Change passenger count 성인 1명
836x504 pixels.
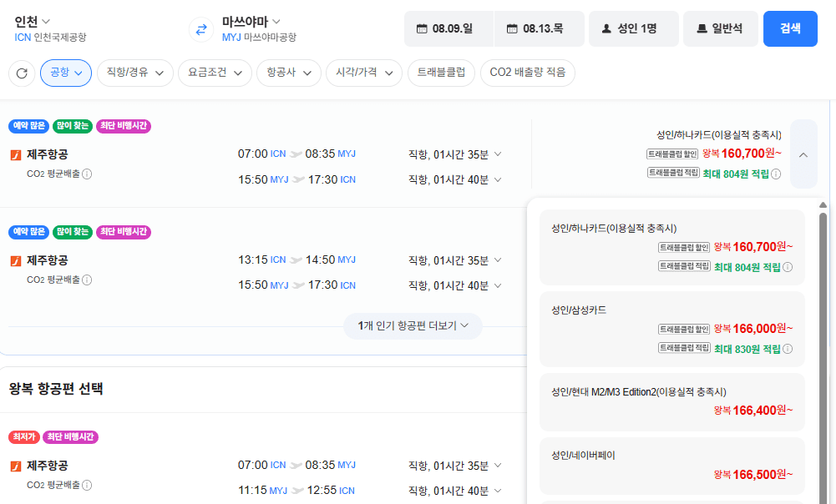pos(633,28)
